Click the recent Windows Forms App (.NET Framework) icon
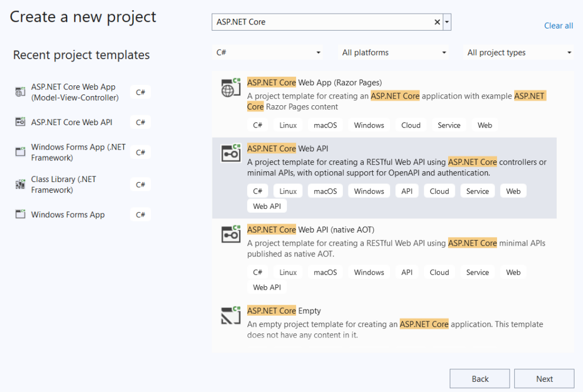The image size is (583, 392). pos(20,151)
